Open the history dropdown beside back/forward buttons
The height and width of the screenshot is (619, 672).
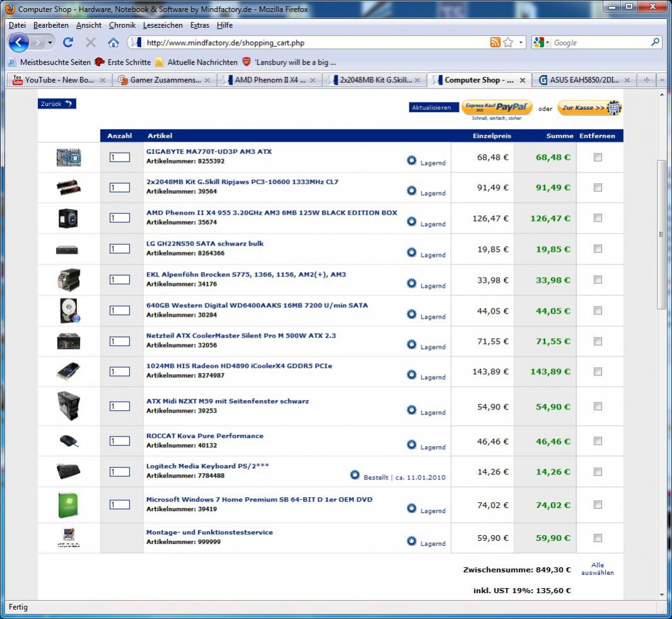point(50,42)
